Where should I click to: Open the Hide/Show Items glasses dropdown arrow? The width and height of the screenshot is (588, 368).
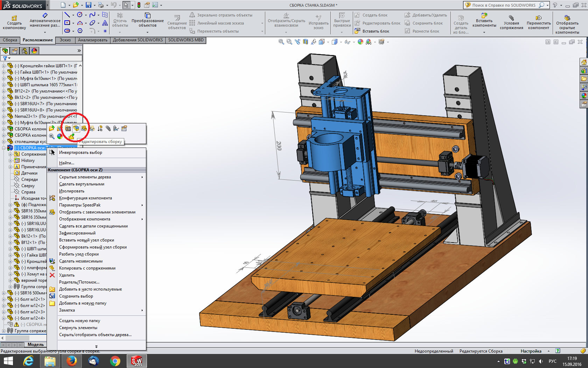pos(353,42)
